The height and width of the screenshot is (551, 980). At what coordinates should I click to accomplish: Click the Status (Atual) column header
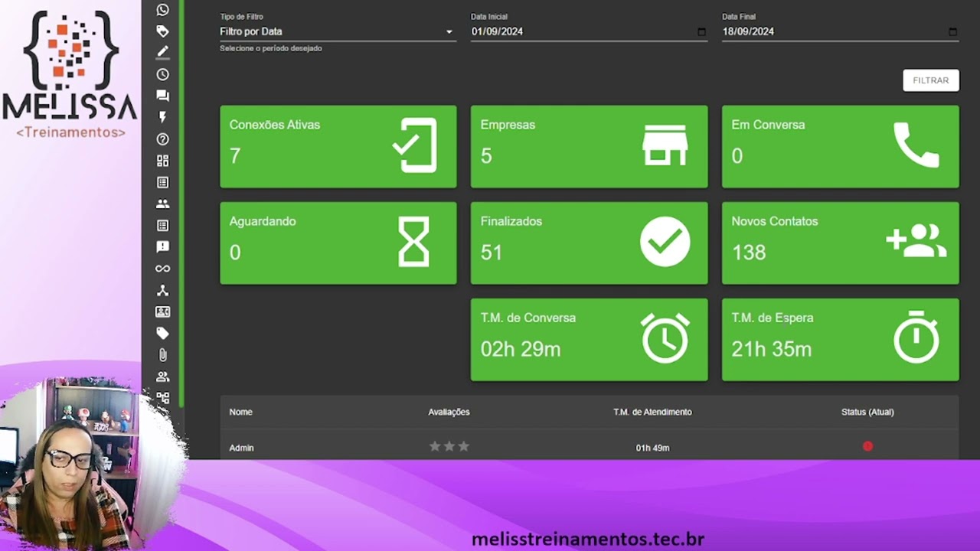point(867,412)
